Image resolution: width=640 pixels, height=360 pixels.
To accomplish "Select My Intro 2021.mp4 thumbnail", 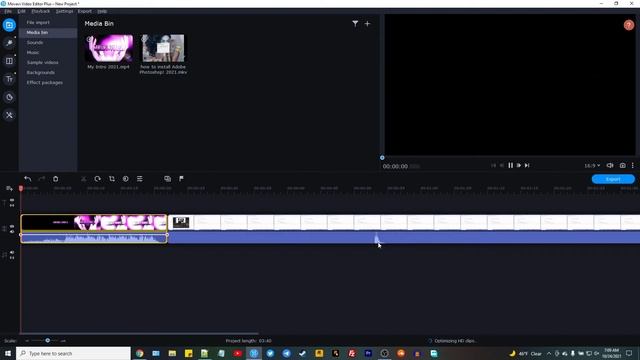I will (x=109, y=48).
